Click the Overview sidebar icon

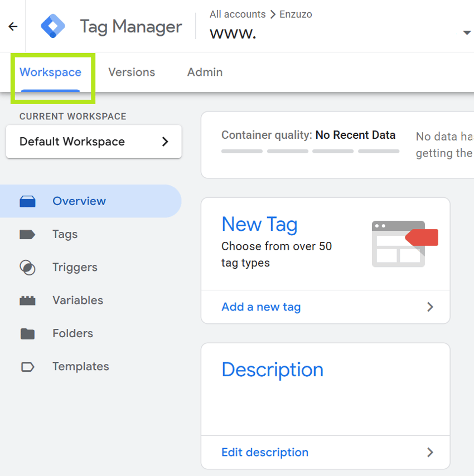(x=27, y=201)
